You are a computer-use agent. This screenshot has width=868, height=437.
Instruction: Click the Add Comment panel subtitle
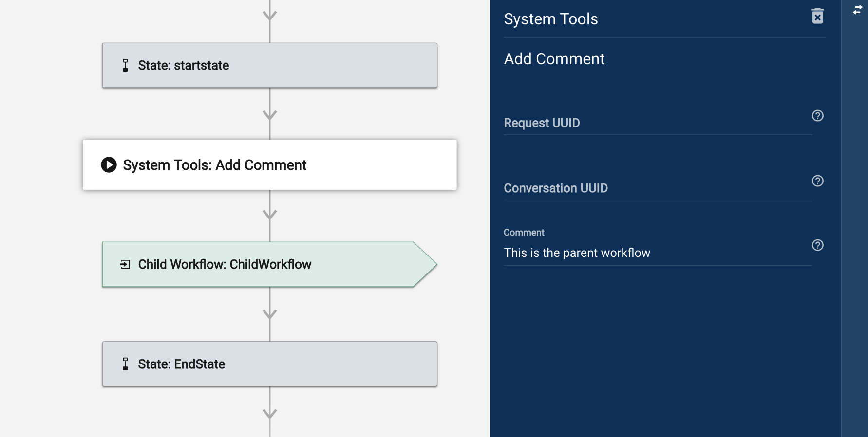pyautogui.click(x=554, y=59)
